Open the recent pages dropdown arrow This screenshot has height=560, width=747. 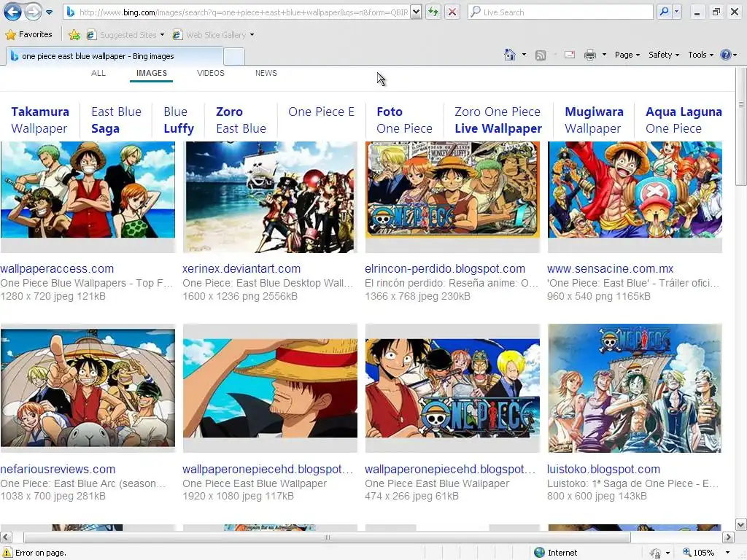[49, 12]
